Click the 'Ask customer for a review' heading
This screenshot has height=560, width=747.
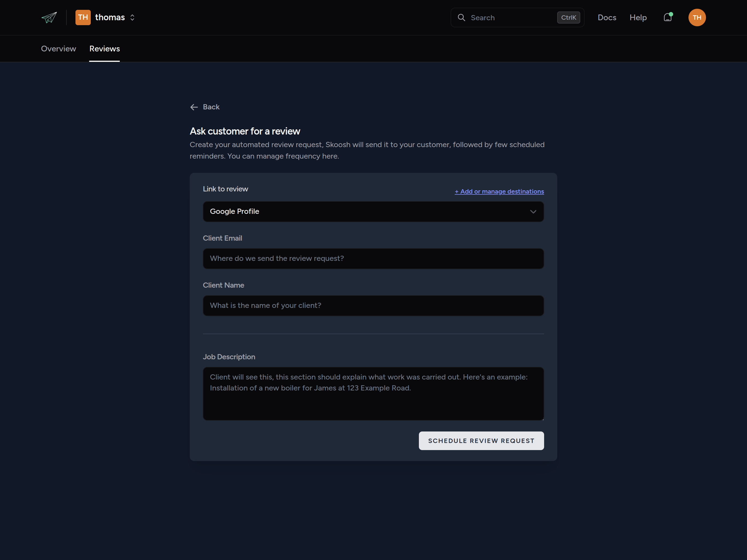(245, 131)
